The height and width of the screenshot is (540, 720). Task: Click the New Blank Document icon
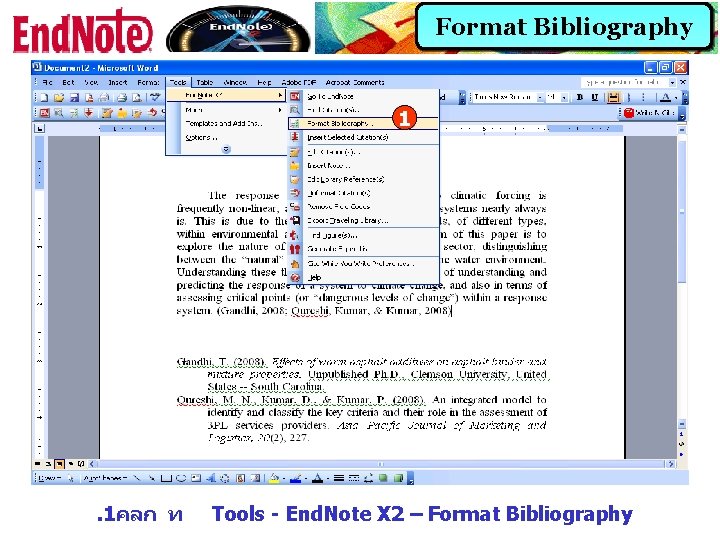pos(44,97)
